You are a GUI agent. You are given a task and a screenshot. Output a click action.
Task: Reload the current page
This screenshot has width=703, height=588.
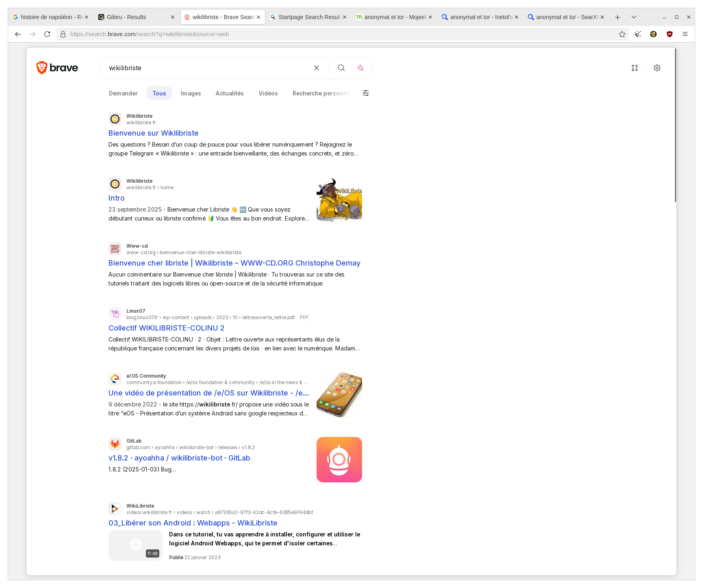tap(47, 34)
